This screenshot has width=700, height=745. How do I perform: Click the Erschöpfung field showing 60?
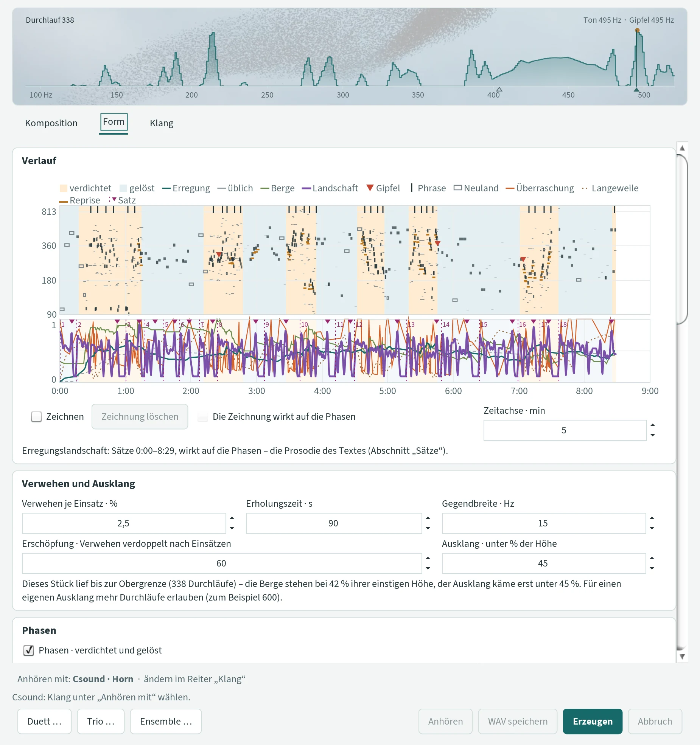pyautogui.click(x=222, y=563)
